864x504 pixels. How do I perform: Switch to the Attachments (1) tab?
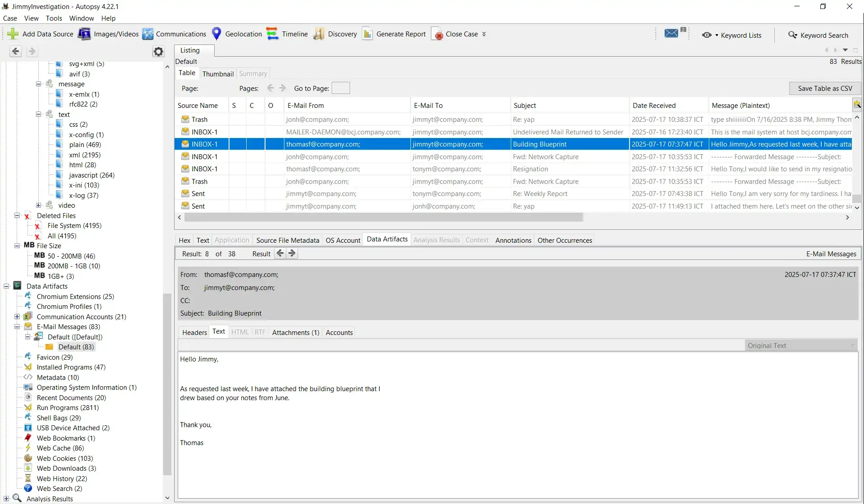coord(295,333)
